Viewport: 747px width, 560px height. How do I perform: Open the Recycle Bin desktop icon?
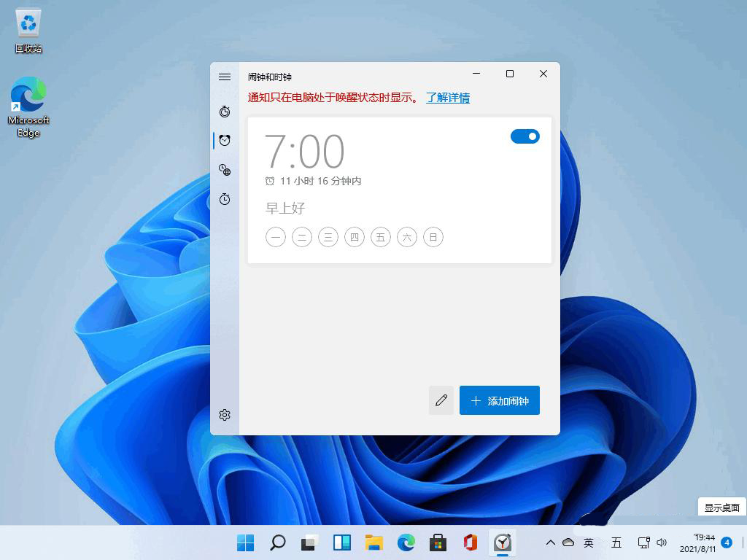pyautogui.click(x=28, y=31)
